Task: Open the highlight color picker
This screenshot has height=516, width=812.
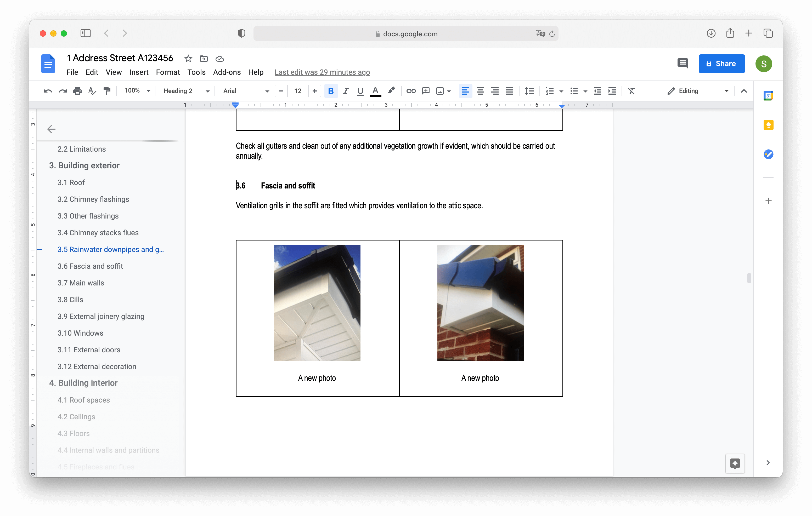Action: click(391, 91)
